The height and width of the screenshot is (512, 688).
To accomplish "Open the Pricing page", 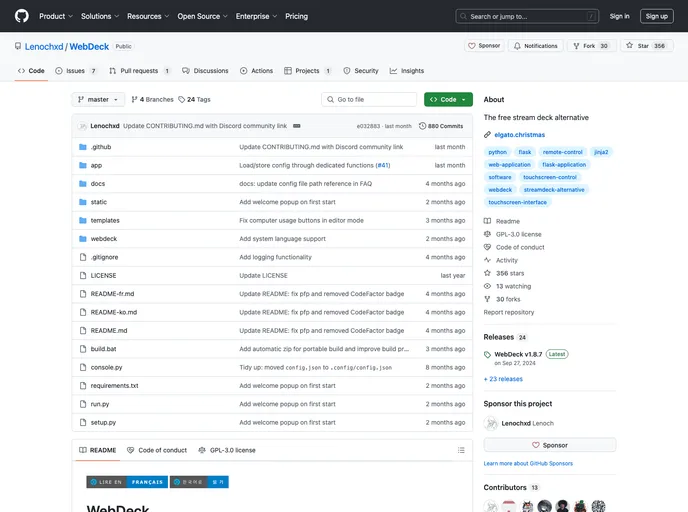I will [x=297, y=16].
